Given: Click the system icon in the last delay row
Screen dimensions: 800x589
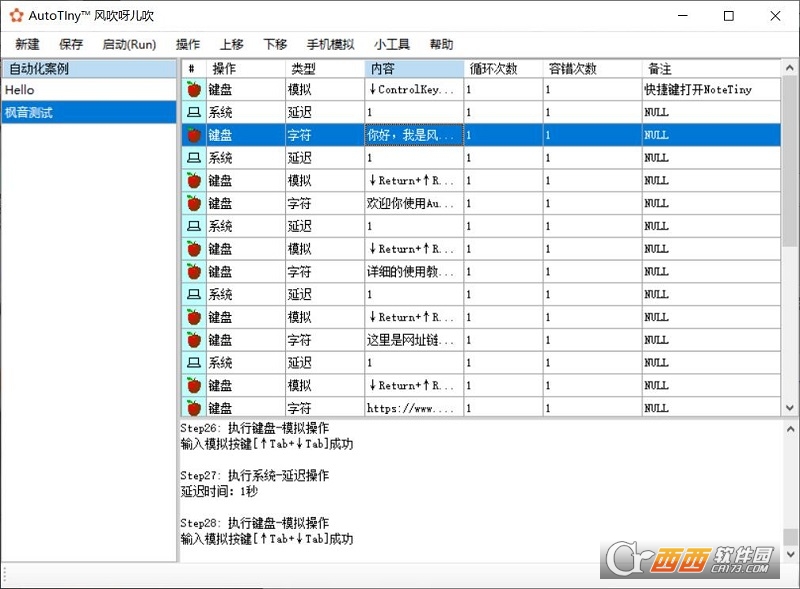Looking at the screenshot, I should tap(194, 363).
